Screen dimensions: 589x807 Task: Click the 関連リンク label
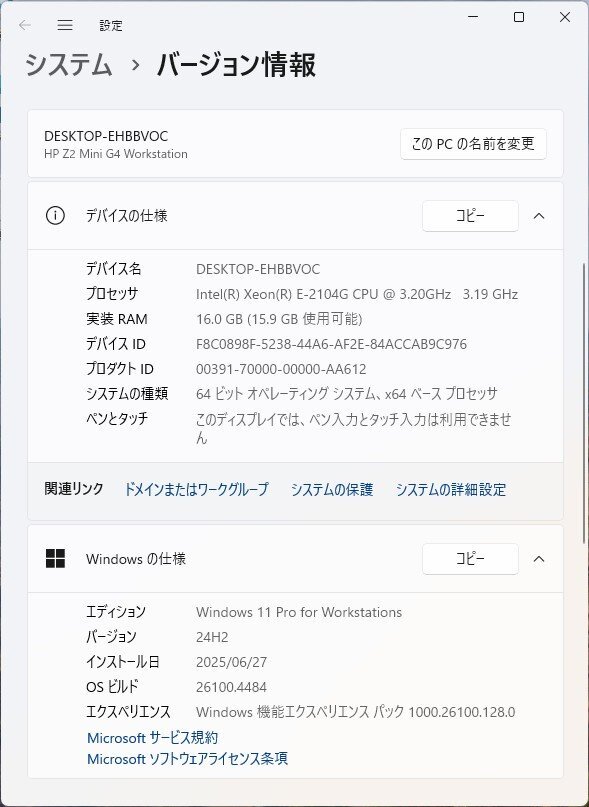point(74,488)
